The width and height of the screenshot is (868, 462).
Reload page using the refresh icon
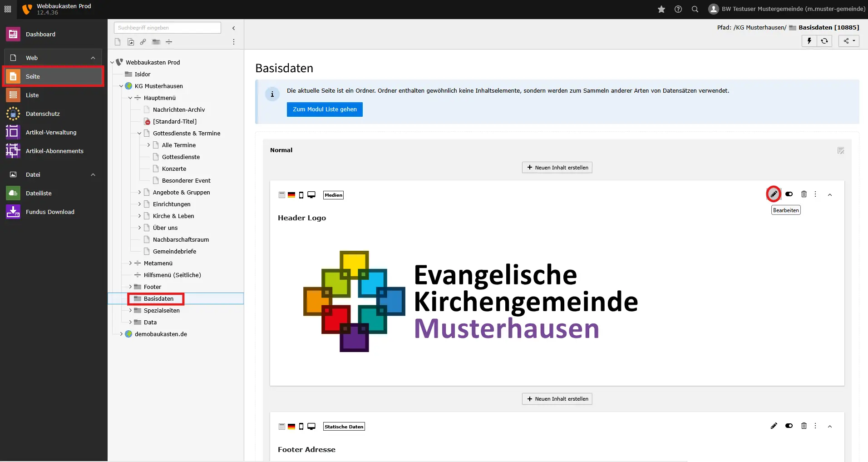coord(824,41)
